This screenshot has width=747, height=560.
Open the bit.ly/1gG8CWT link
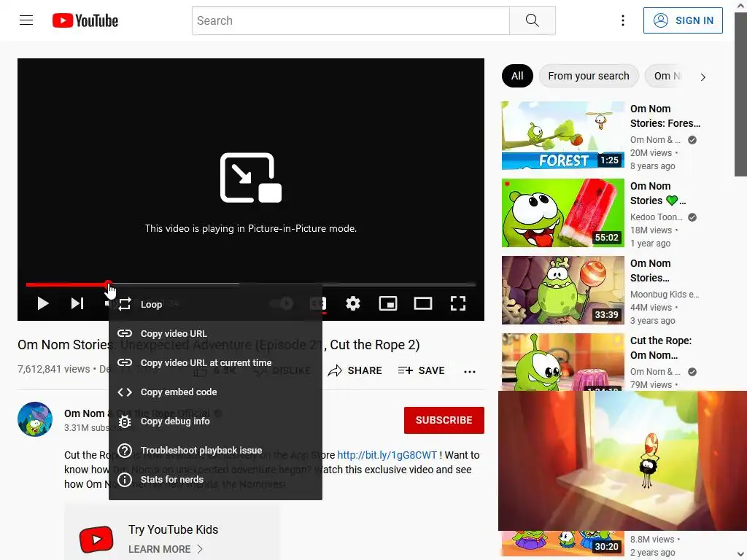(x=387, y=455)
